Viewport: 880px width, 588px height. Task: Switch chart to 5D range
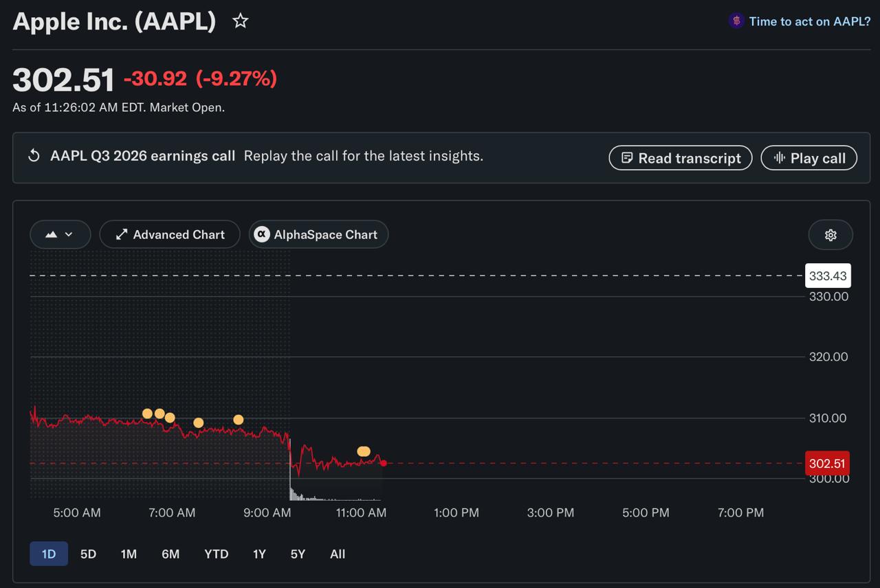88,554
